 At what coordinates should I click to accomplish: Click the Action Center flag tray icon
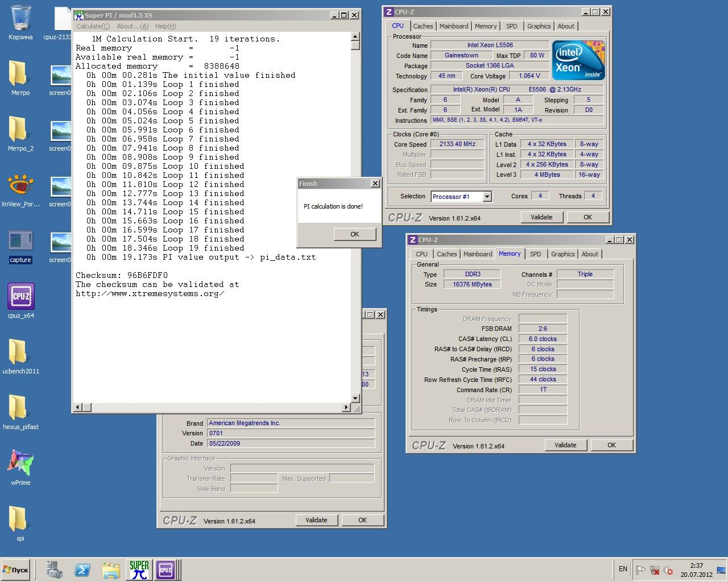tap(640, 570)
